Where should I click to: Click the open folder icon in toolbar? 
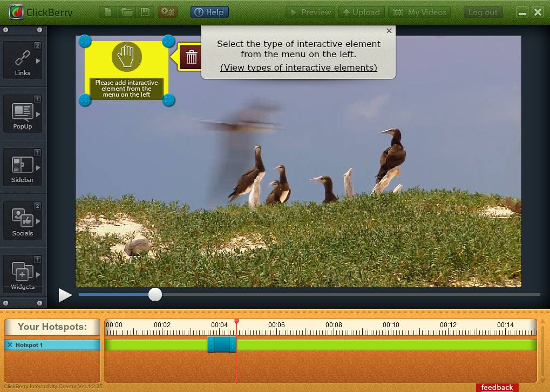point(127,12)
